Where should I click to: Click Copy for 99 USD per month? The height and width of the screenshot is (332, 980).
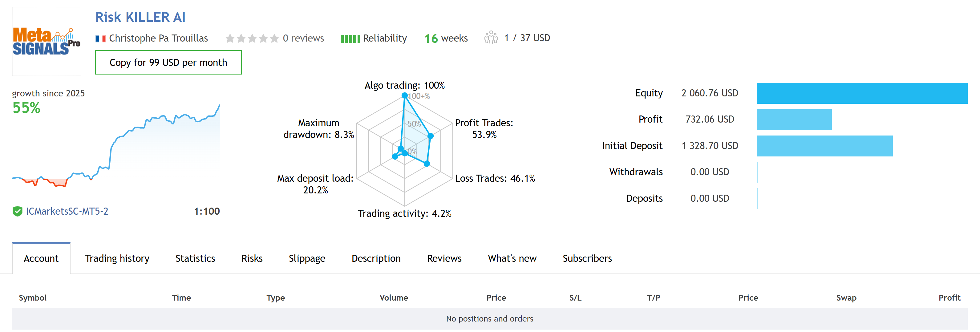coord(168,63)
